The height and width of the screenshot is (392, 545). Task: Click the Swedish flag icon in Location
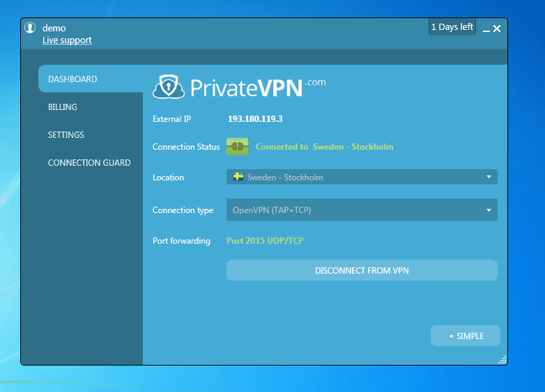pos(238,177)
